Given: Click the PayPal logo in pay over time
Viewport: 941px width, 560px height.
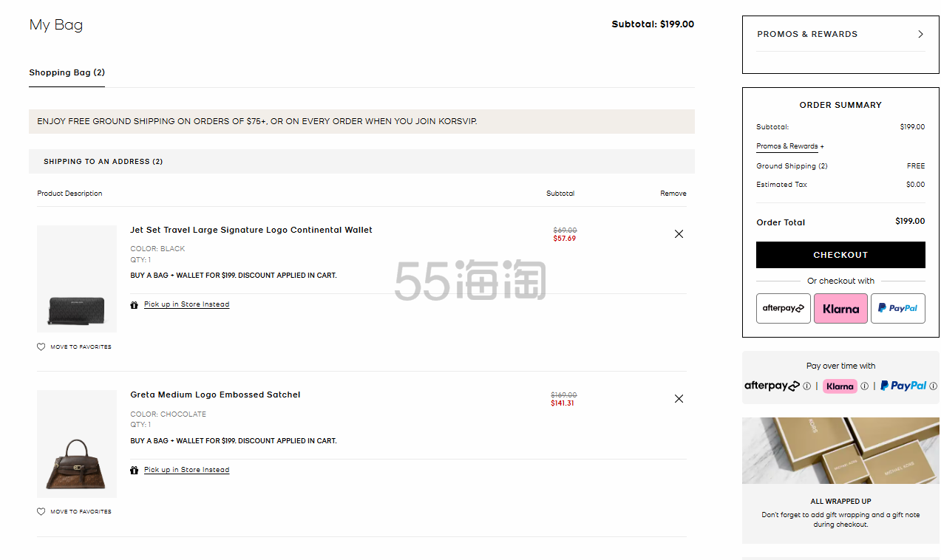Looking at the screenshot, I should click(x=903, y=386).
